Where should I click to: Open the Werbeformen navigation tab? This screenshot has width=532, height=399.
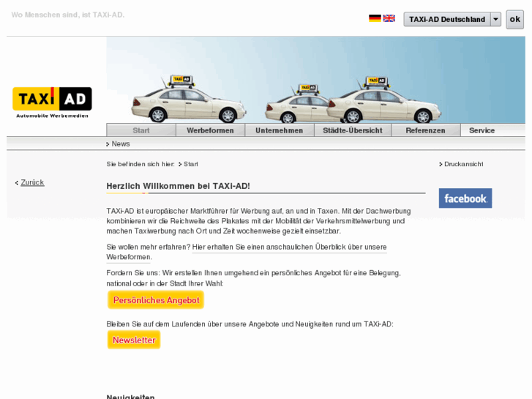(x=210, y=130)
